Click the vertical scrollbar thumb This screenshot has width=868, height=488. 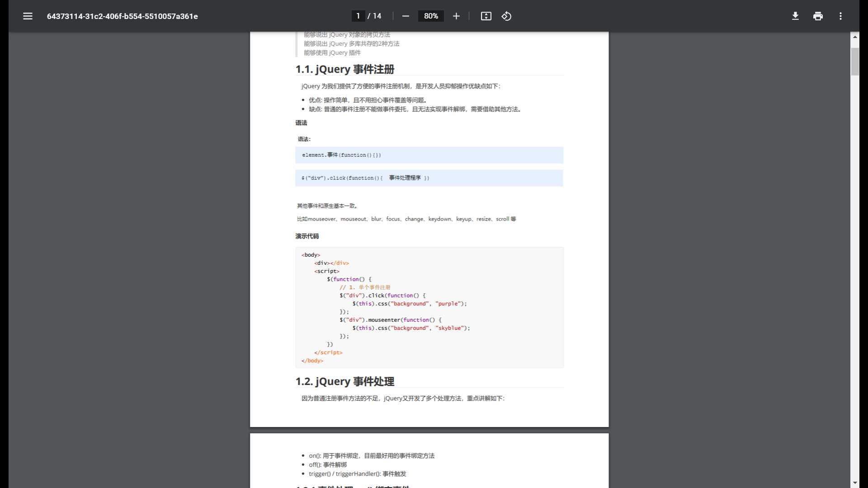(x=855, y=61)
